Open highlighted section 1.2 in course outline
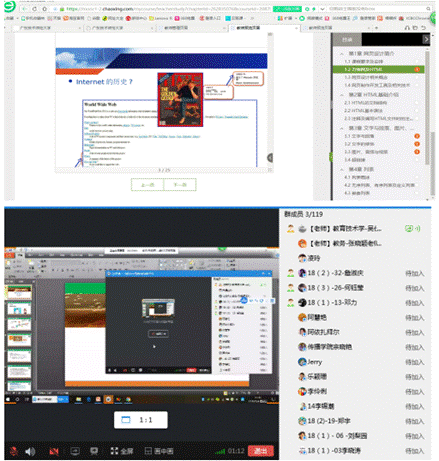This screenshot has height=461, width=439. coord(378,69)
